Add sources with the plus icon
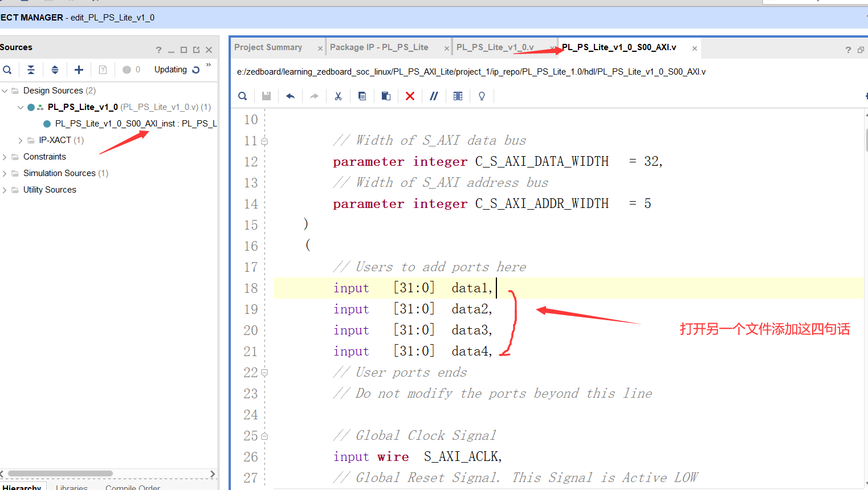The width and height of the screenshot is (868, 490). [x=79, y=70]
